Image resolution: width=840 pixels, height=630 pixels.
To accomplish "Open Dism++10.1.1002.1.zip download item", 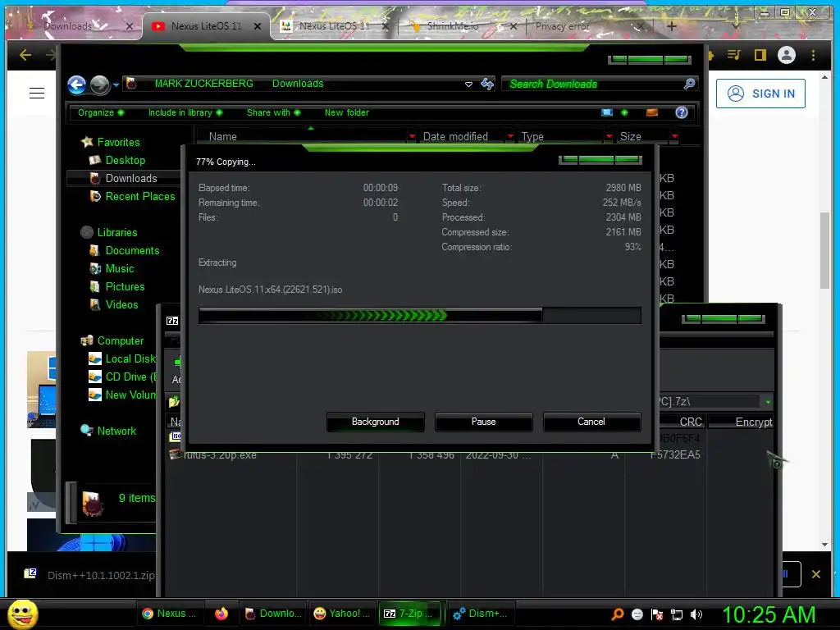I will [89, 575].
